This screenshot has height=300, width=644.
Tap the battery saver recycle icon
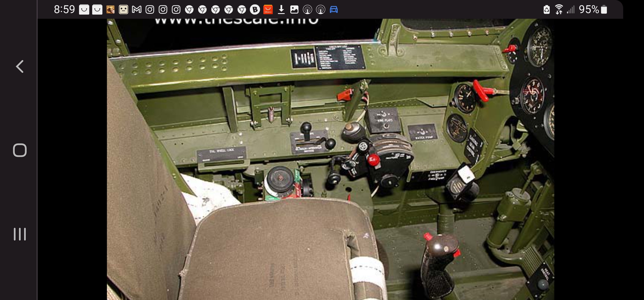point(546,10)
